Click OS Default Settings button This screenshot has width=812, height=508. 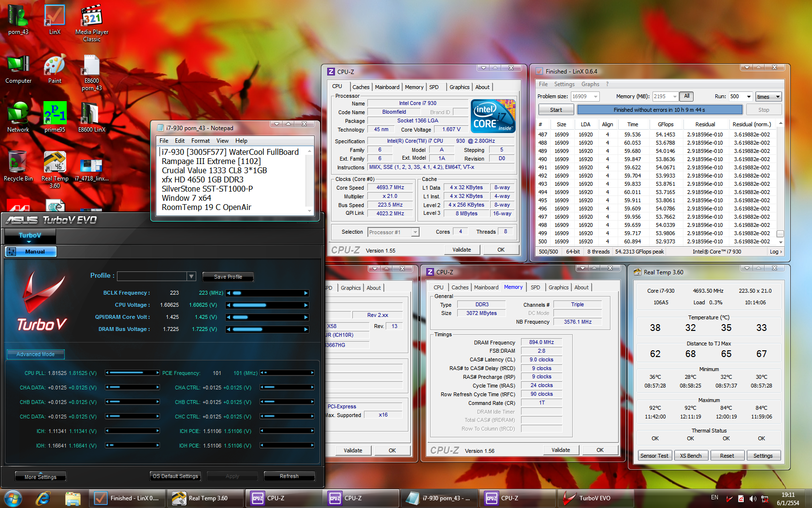tap(175, 476)
